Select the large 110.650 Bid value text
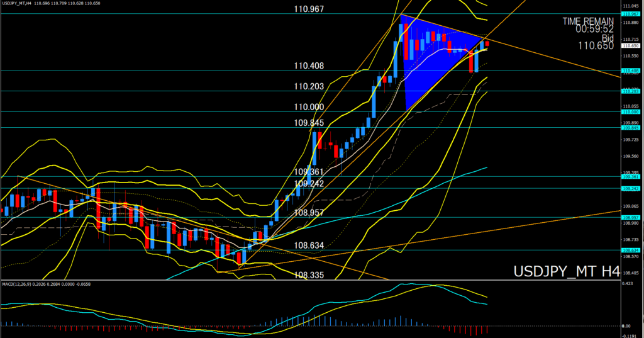The width and height of the screenshot is (644, 338). [x=596, y=46]
